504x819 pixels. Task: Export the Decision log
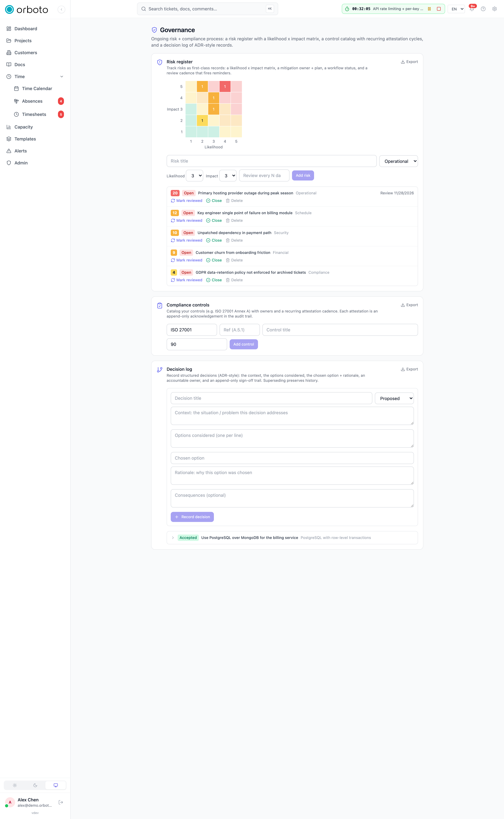[x=409, y=369]
